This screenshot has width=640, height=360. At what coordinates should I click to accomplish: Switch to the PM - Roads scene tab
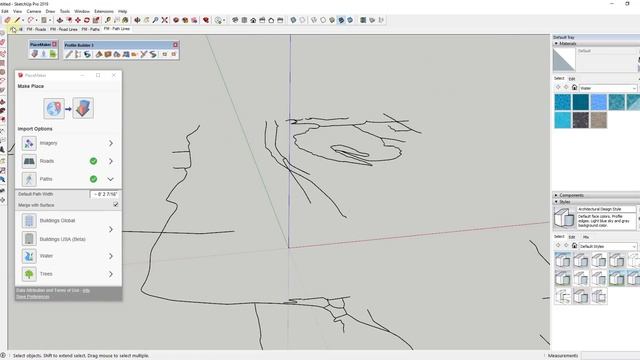click(36, 29)
